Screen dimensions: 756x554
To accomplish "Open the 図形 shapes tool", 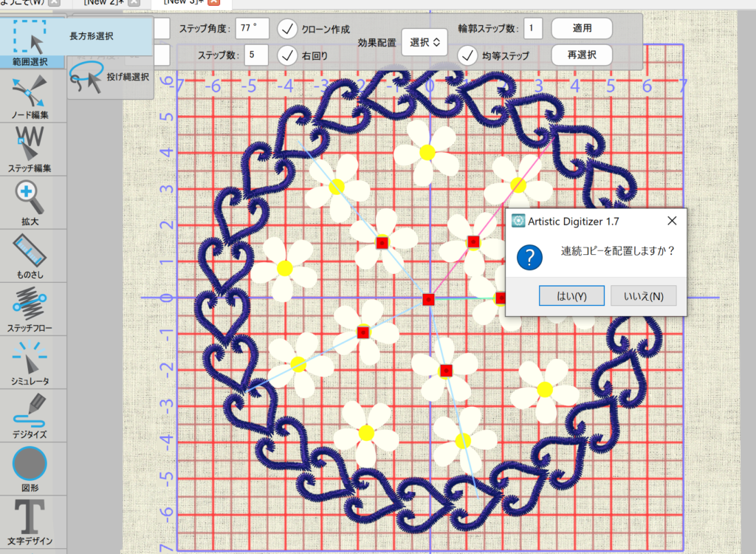I will click(x=30, y=468).
